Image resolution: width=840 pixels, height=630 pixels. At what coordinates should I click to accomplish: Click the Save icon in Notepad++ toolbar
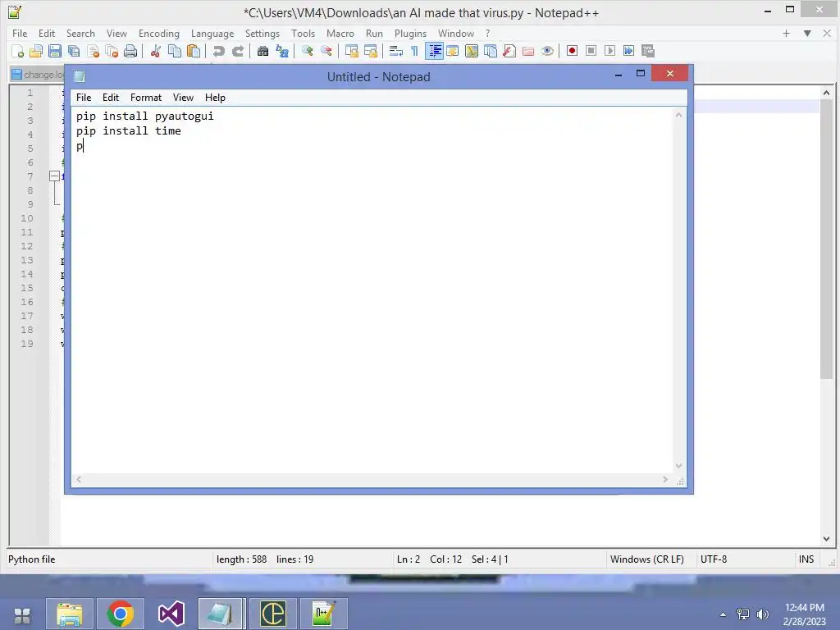(55, 51)
